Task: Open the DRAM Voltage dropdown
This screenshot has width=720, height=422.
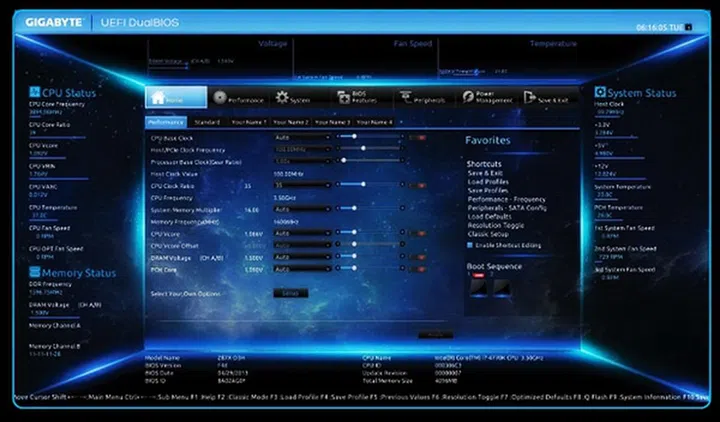Action: click(301, 257)
